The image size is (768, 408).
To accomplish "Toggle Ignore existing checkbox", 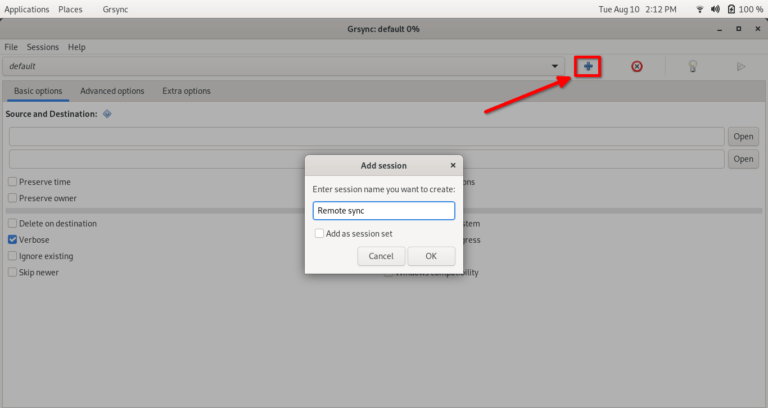I will click(x=12, y=256).
